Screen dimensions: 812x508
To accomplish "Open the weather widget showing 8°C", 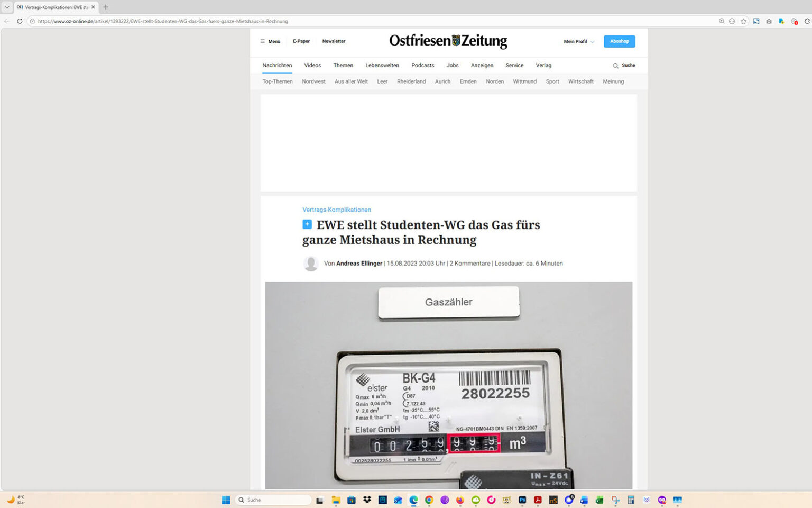I will 16,500.
